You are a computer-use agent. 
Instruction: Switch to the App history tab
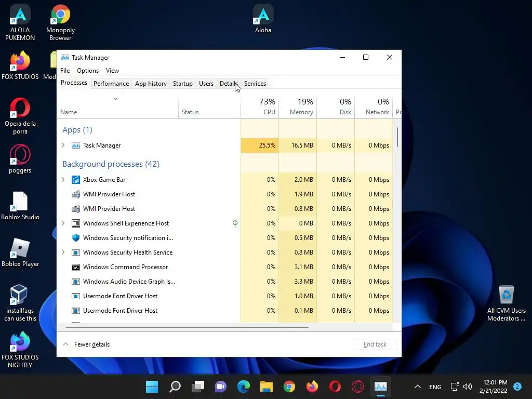pyautogui.click(x=151, y=84)
